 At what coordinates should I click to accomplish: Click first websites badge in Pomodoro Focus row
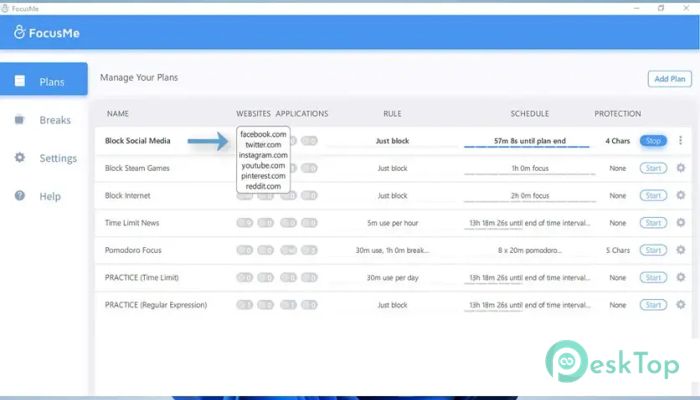[x=245, y=250]
